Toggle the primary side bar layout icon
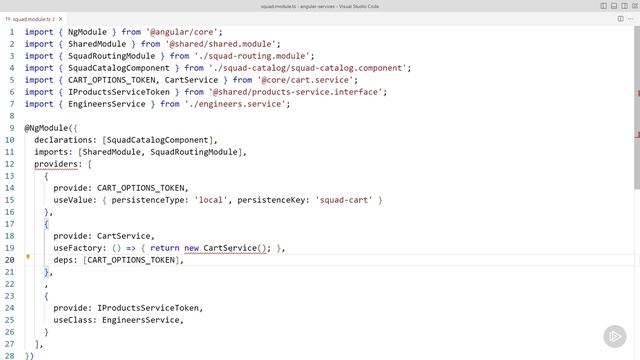This screenshot has height=360, width=640. pos(603,6)
